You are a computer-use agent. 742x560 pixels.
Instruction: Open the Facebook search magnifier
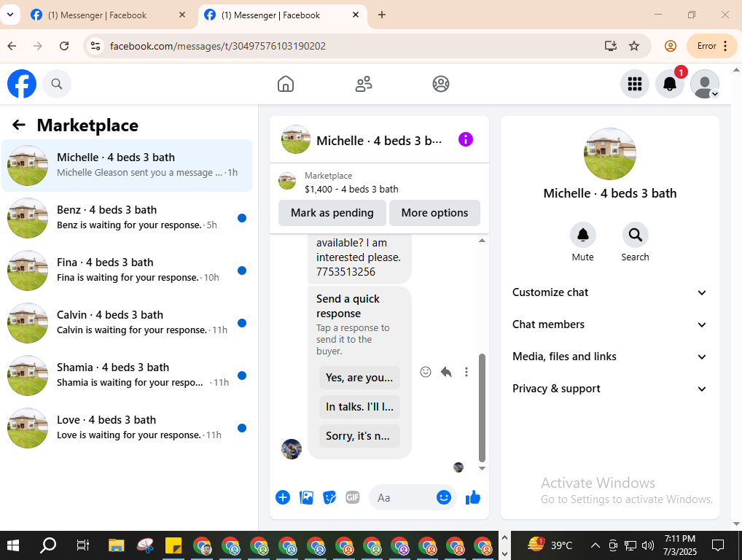(57, 84)
